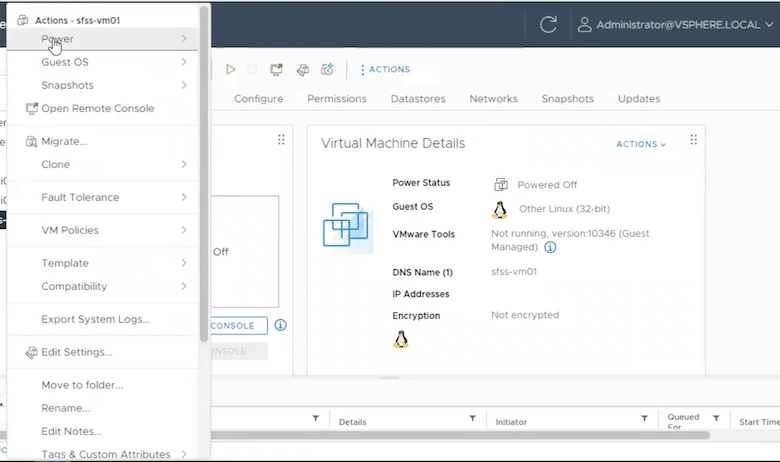Image resolution: width=780 pixels, height=462 pixels.
Task: Open the ACTIONS toolbar dropdown
Action: (x=386, y=70)
